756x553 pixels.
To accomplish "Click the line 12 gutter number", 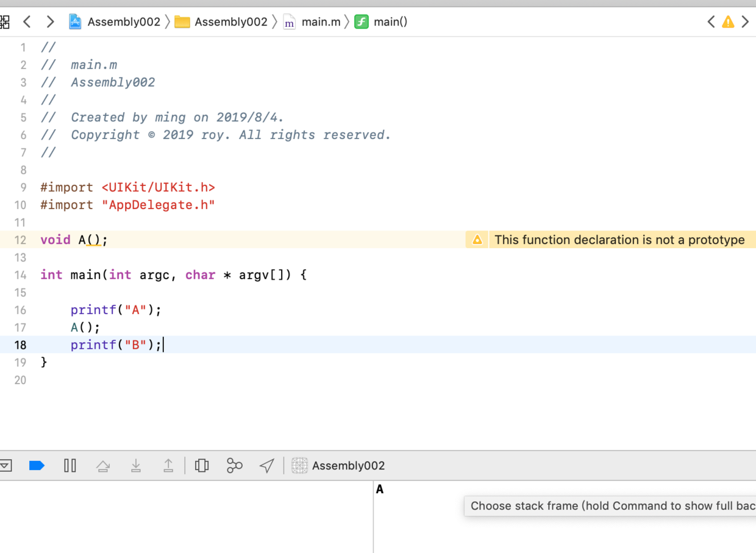I will point(20,240).
